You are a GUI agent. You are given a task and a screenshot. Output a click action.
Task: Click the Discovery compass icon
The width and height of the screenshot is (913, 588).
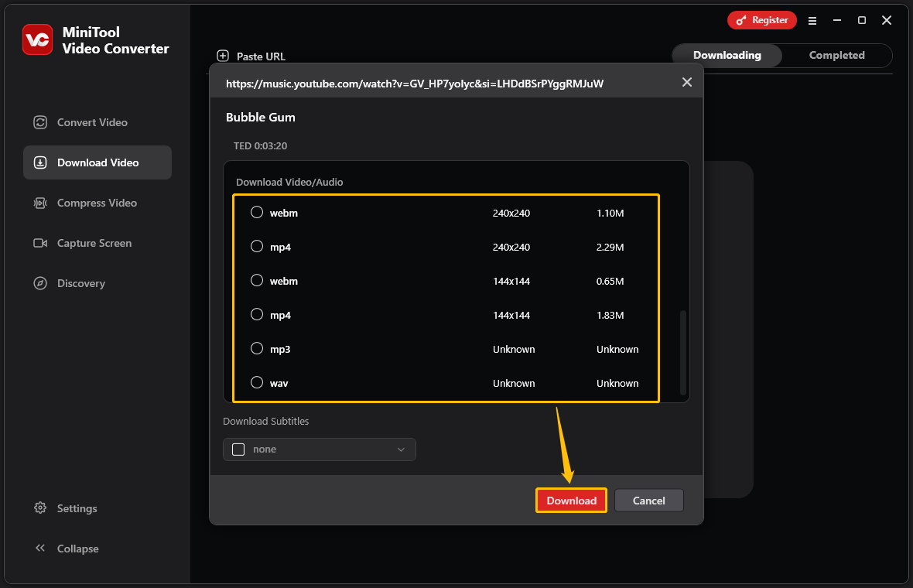(40, 283)
